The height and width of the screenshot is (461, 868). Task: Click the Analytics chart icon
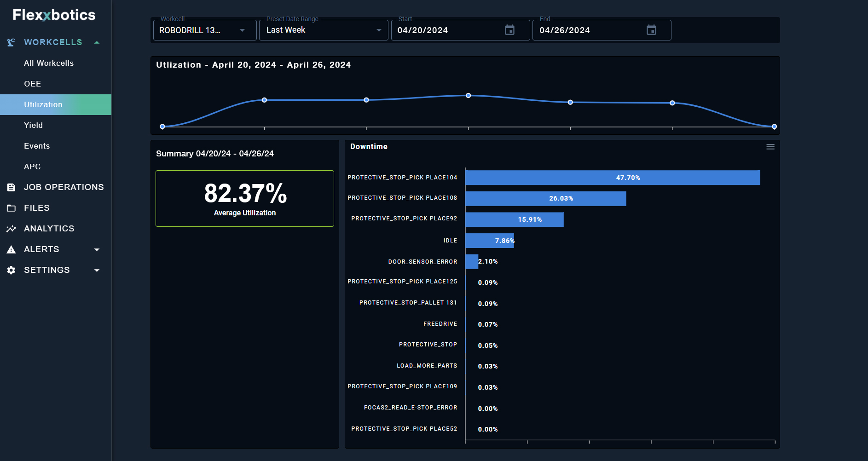pos(12,229)
